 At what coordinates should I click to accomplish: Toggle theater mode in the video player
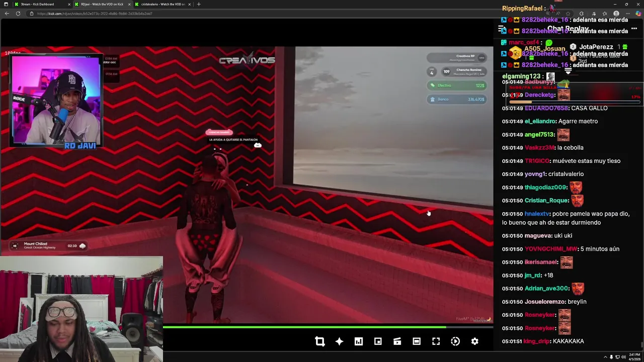pos(417,341)
